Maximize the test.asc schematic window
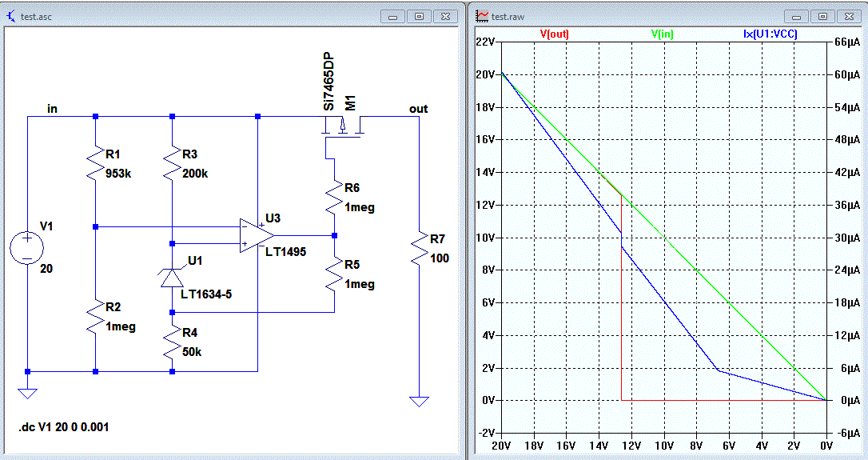Viewport: 868px width, 460px height. point(419,16)
